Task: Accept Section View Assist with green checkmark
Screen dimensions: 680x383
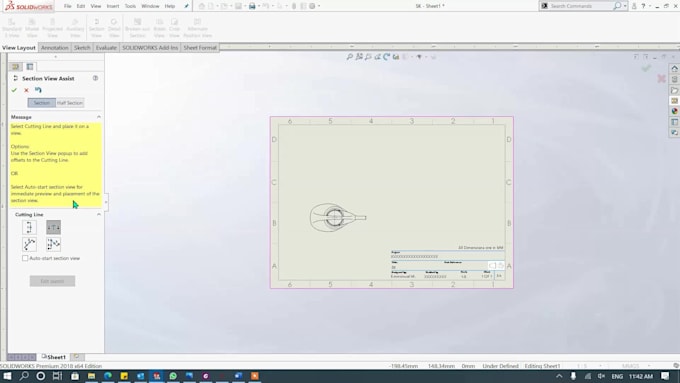Action: (x=14, y=90)
